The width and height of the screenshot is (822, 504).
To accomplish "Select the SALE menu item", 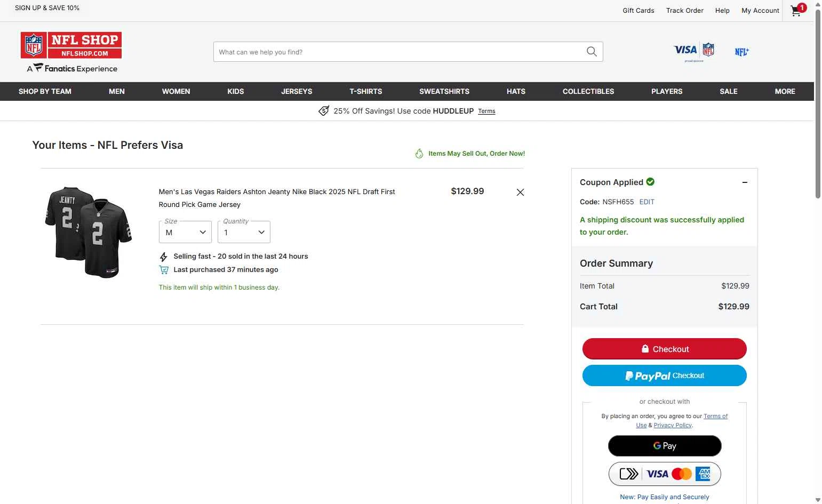I will (728, 91).
